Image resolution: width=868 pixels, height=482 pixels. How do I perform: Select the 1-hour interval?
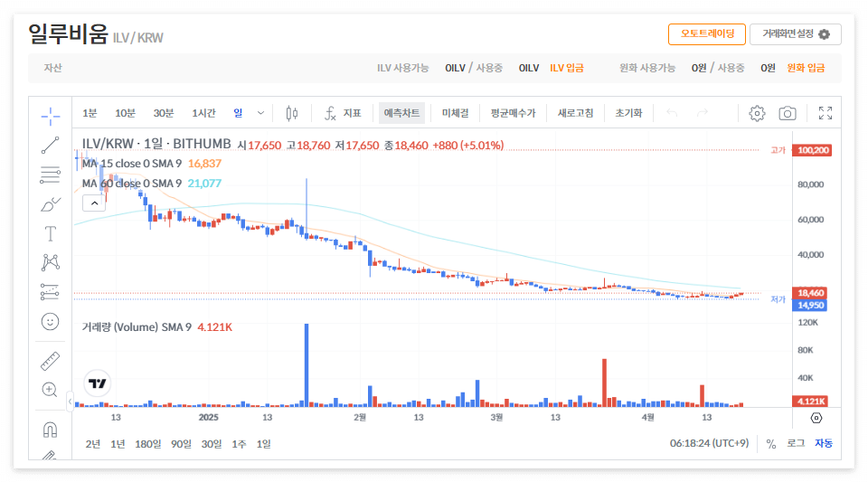(x=203, y=113)
